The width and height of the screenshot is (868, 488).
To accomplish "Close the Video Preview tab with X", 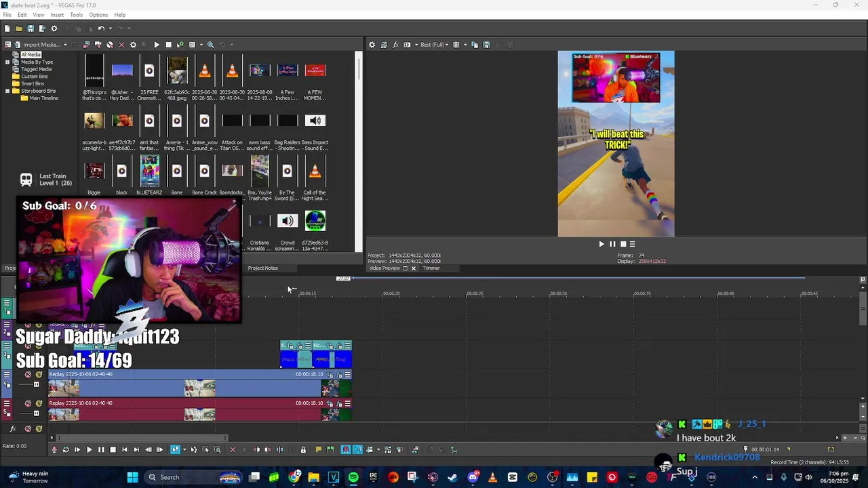I will coord(413,268).
